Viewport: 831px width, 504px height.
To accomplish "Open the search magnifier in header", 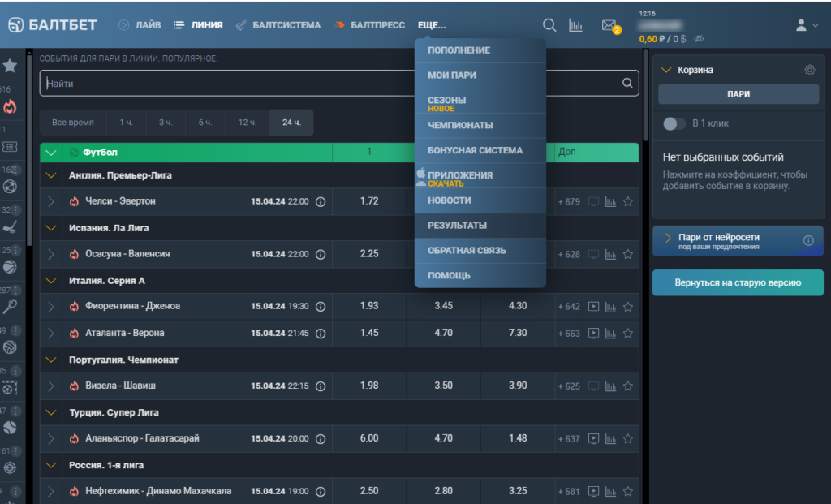I will coord(549,25).
